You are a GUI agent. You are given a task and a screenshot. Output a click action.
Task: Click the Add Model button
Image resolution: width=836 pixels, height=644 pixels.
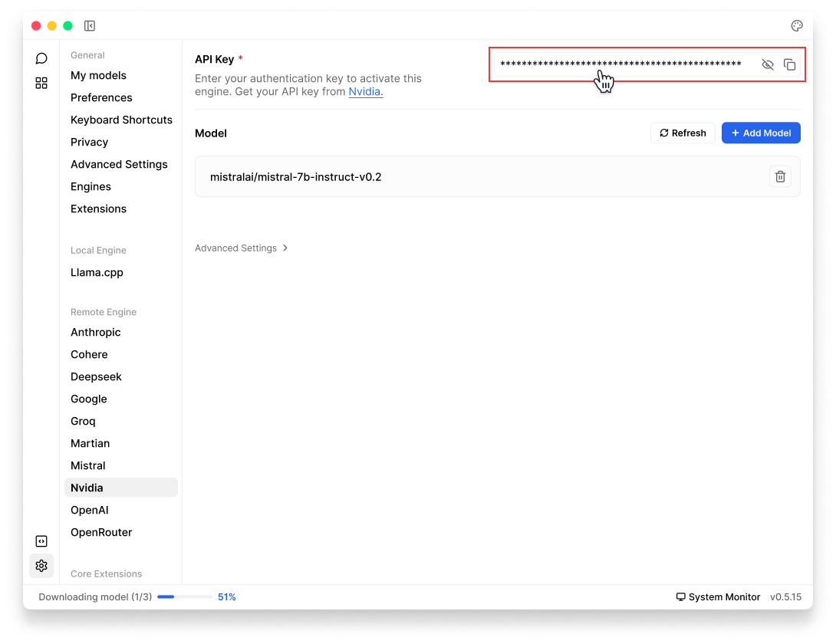(760, 133)
